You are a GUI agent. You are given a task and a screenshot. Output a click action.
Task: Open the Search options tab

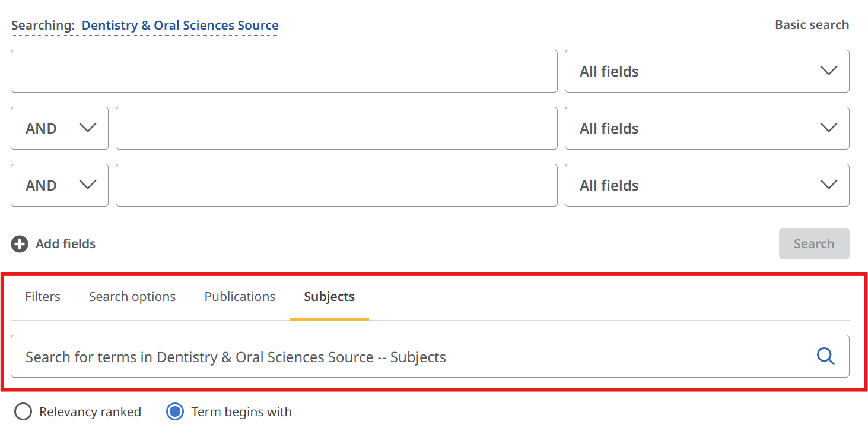[x=132, y=297]
